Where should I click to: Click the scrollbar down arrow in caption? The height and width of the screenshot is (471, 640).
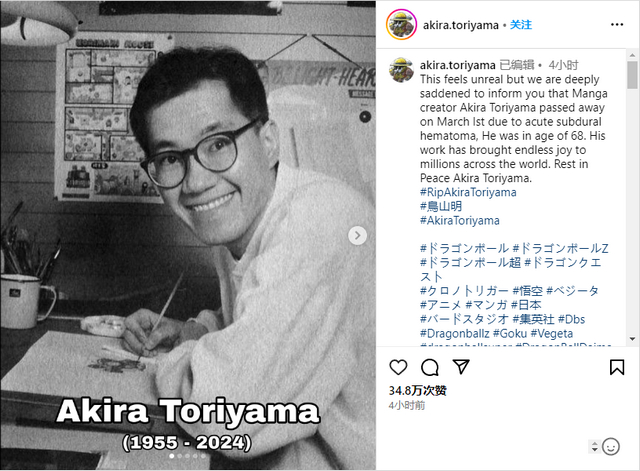click(x=632, y=339)
